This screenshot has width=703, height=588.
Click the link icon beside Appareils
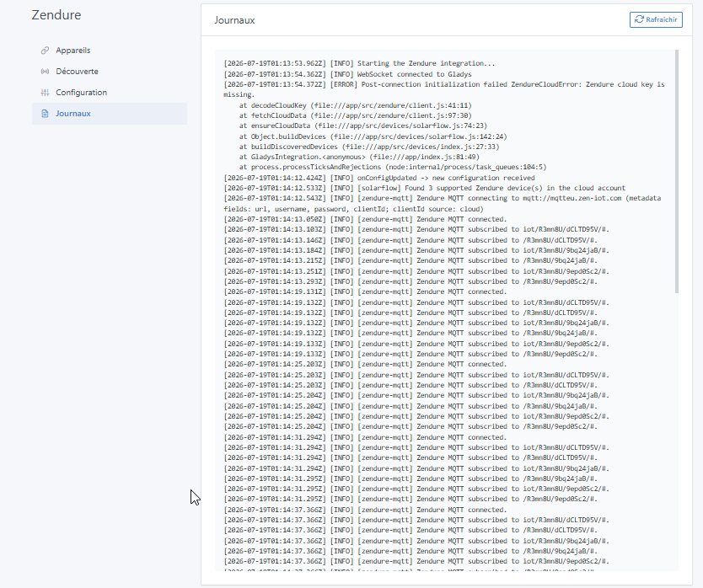pyautogui.click(x=45, y=51)
